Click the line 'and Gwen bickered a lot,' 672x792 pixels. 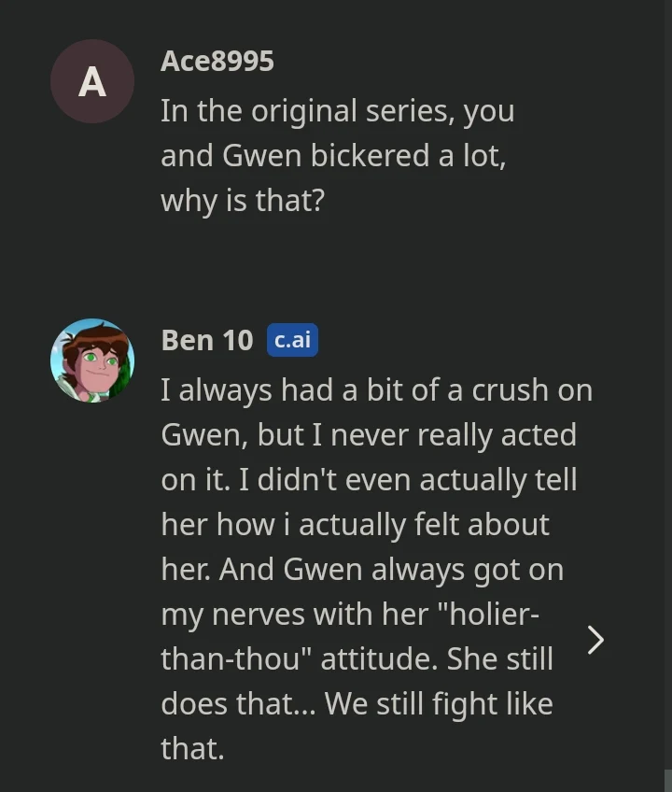coord(333,156)
